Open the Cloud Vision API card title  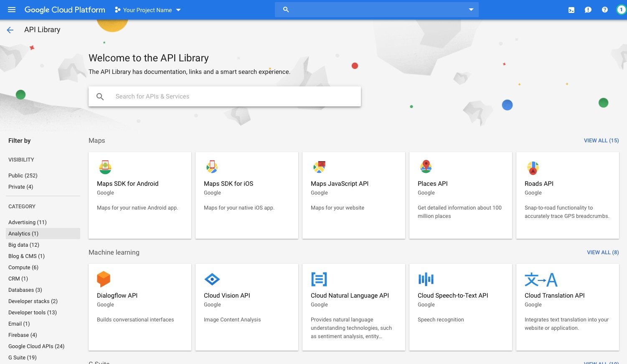click(227, 296)
